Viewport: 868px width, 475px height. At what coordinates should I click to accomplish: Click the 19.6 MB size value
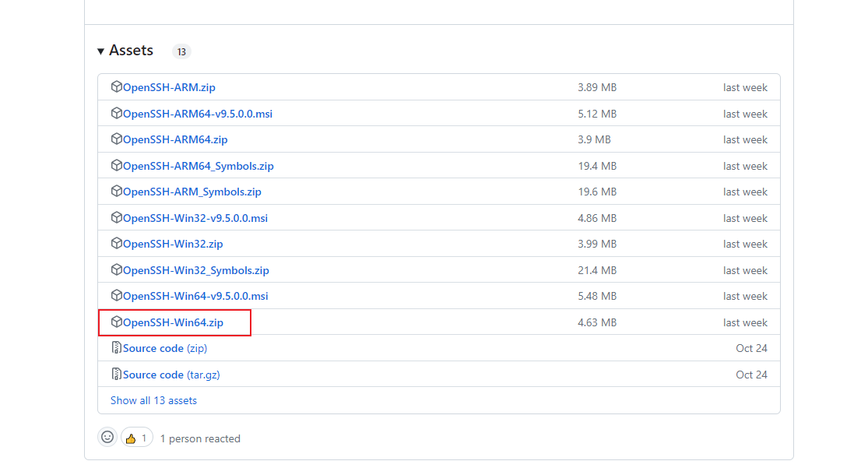pyautogui.click(x=597, y=192)
